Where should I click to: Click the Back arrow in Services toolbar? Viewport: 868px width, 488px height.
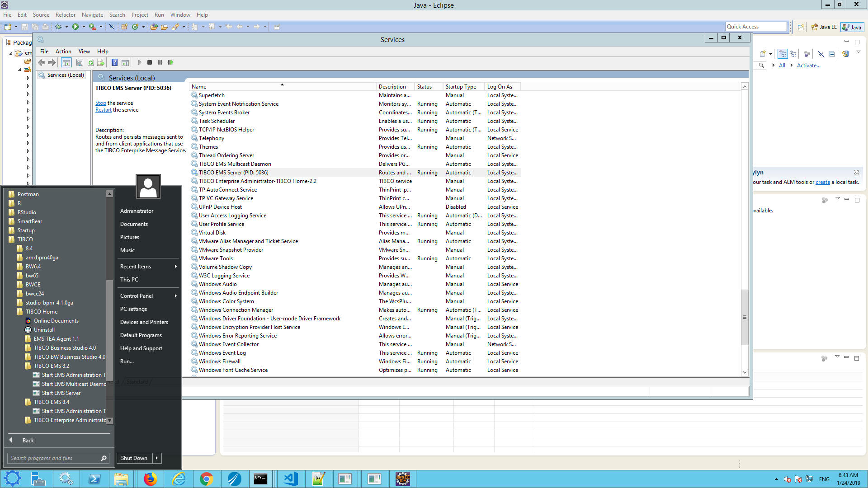(x=42, y=63)
